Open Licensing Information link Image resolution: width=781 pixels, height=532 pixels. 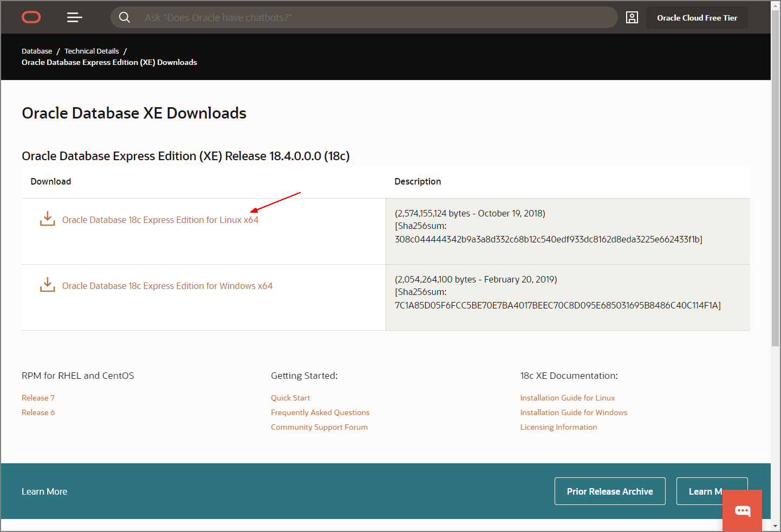(558, 427)
